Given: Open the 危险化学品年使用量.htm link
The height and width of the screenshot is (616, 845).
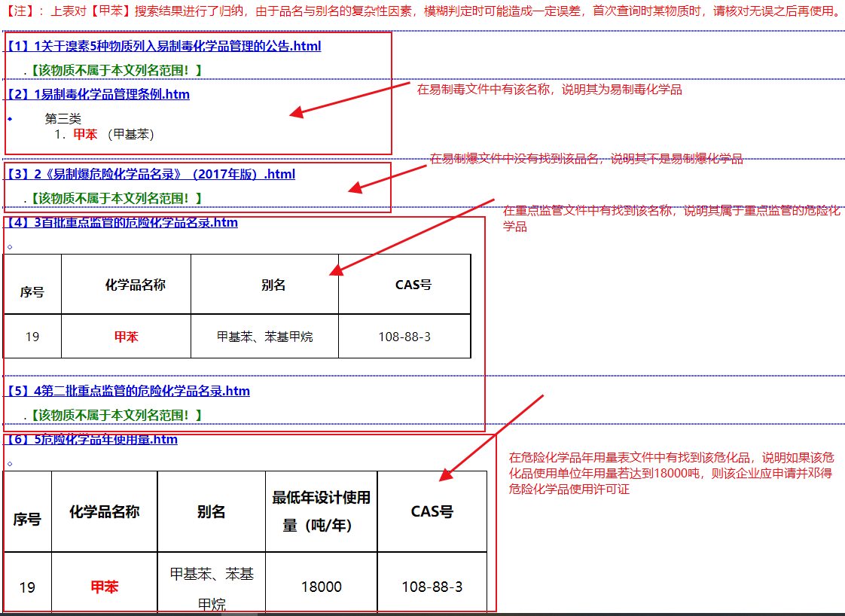Looking at the screenshot, I should point(92,439).
